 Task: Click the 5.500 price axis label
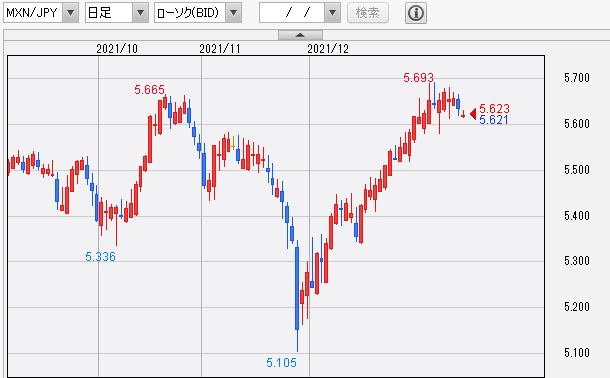[577, 170]
